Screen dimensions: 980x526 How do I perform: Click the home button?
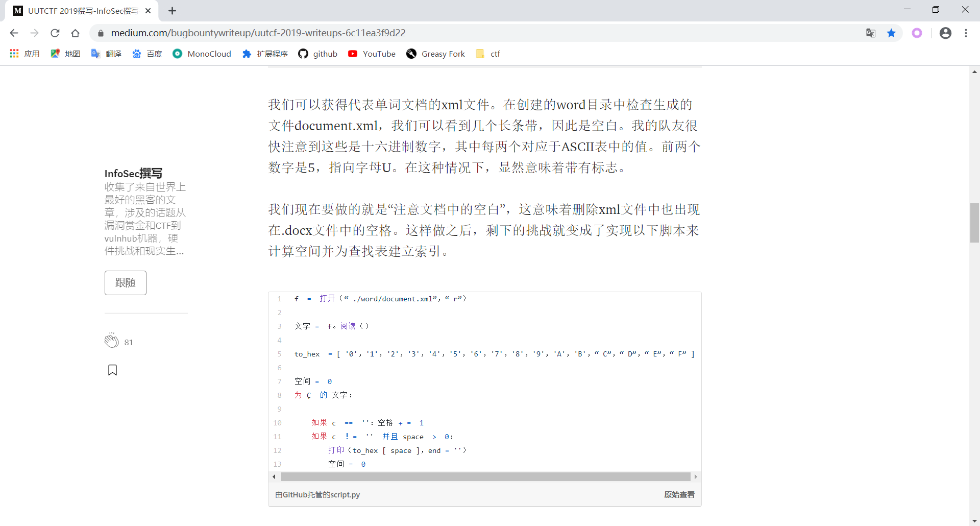(75, 33)
